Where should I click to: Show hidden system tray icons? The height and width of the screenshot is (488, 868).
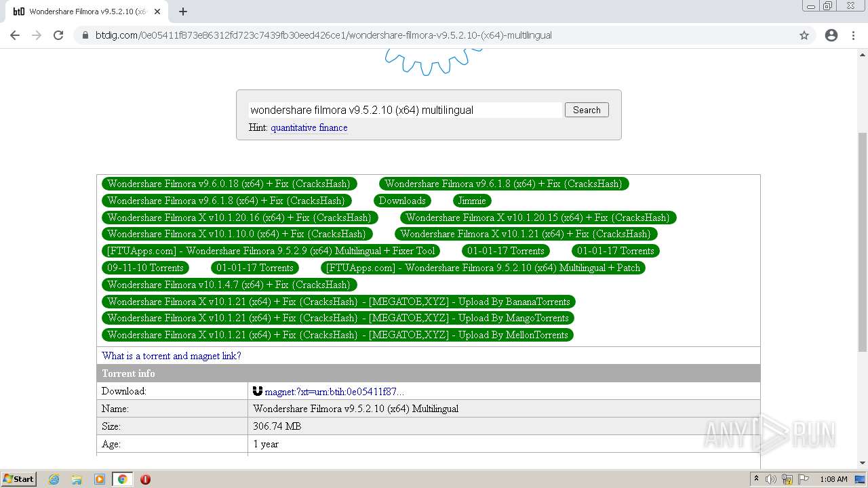tap(756, 479)
